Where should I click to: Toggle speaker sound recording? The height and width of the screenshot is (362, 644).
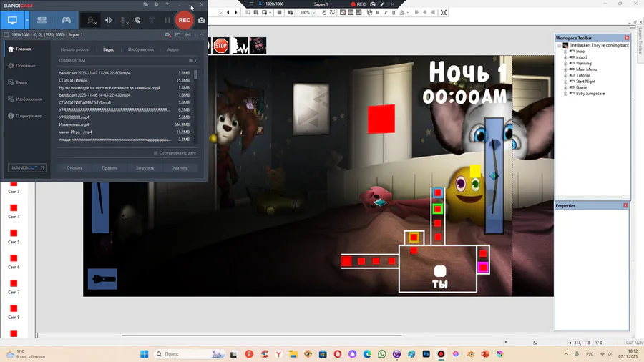[x=109, y=20]
